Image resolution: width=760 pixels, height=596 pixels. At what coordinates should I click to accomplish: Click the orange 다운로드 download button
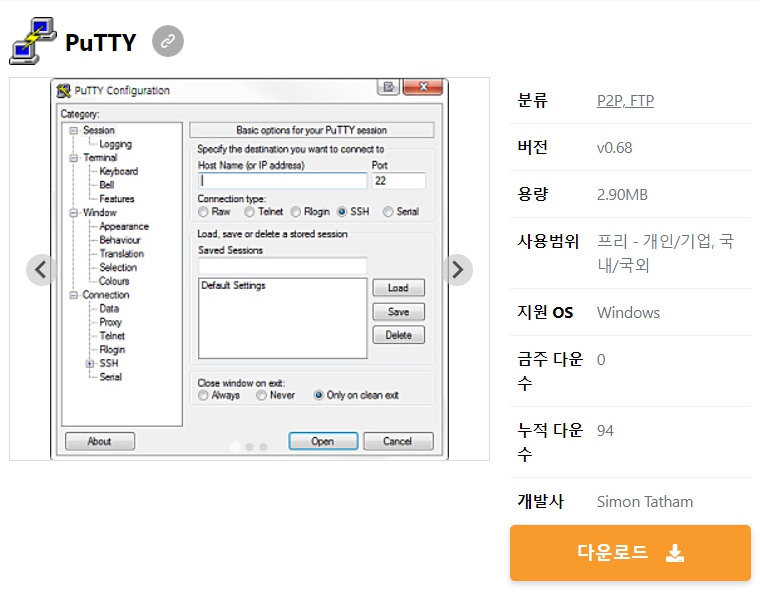[x=630, y=553]
